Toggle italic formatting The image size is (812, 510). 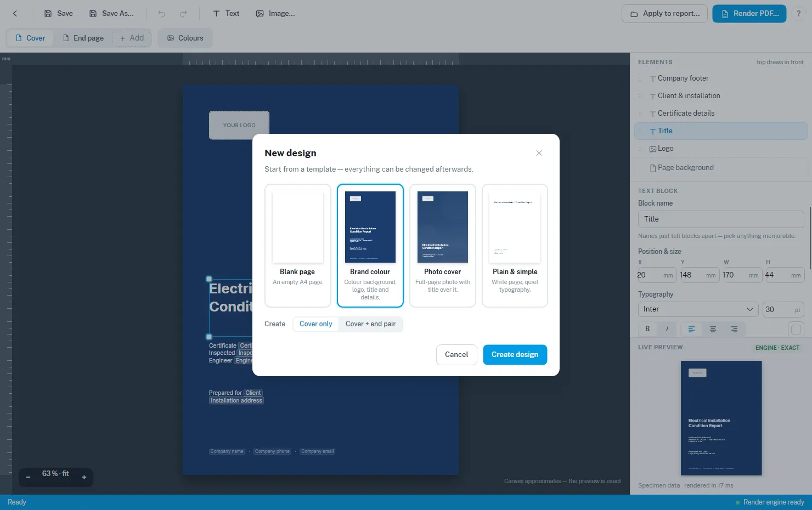[x=667, y=329]
